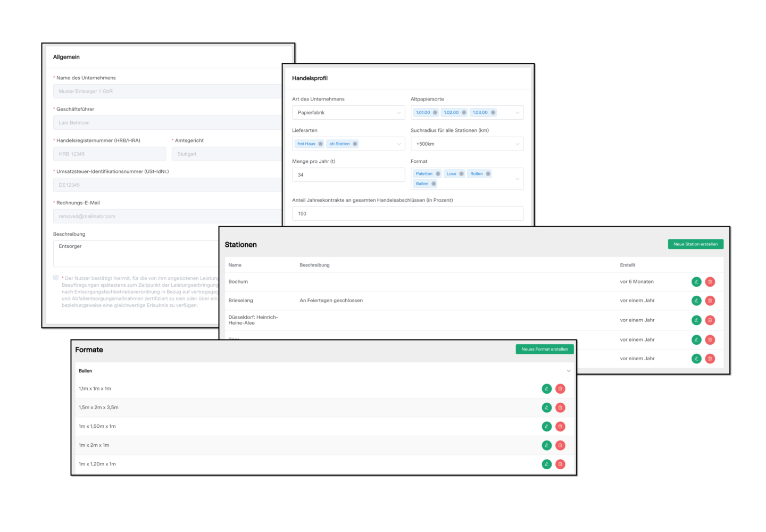
Task: Click Neue Station erstellen button
Action: pos(695,244)
